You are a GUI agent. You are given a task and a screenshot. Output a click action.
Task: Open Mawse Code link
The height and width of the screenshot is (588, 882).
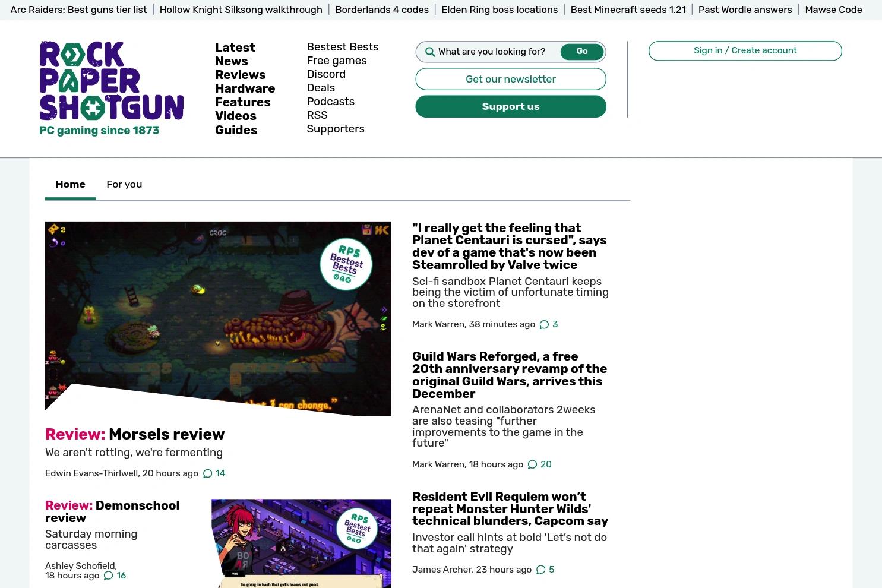coord(834,10)
